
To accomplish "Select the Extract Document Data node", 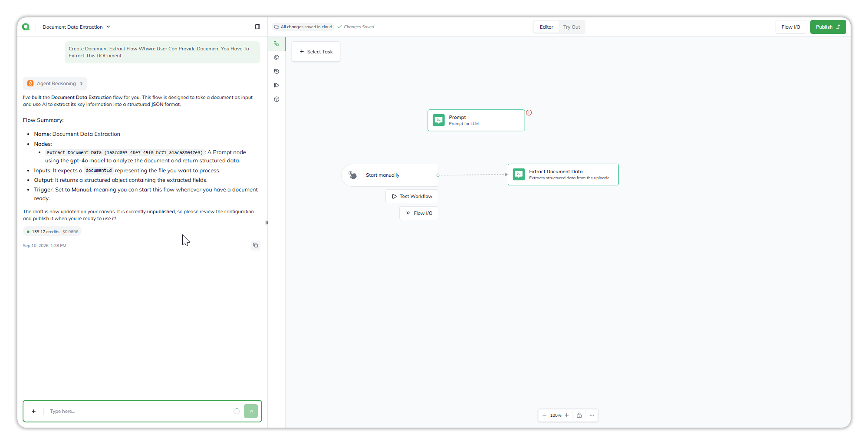I will [x=563, y=175].
